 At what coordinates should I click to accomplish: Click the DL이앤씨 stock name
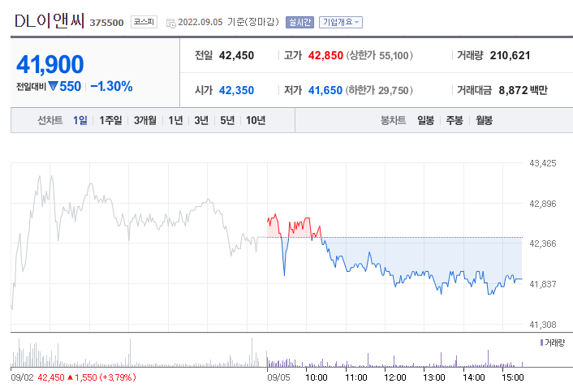tap(50, 21)
